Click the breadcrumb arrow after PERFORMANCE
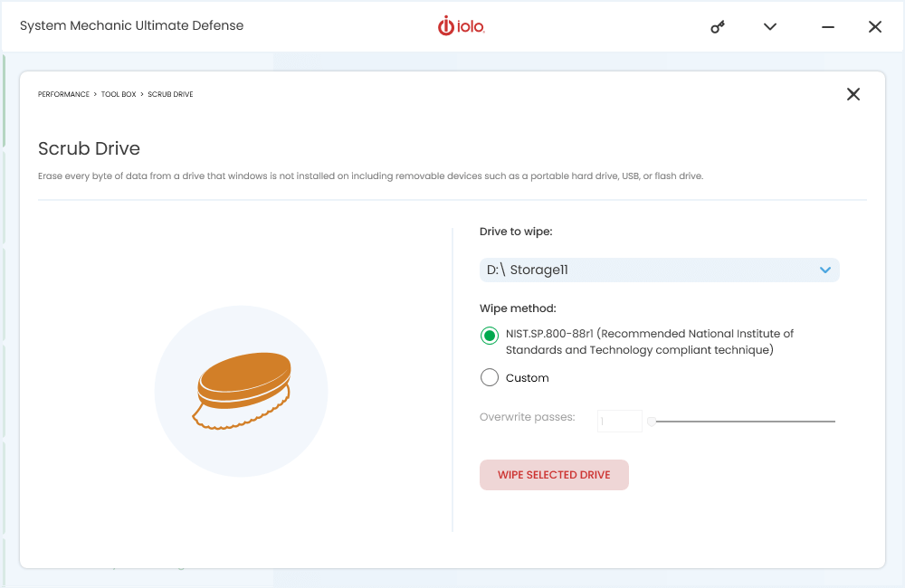Image resolution: width=905 pixels, height=588 pixels. tap(94, 93)
